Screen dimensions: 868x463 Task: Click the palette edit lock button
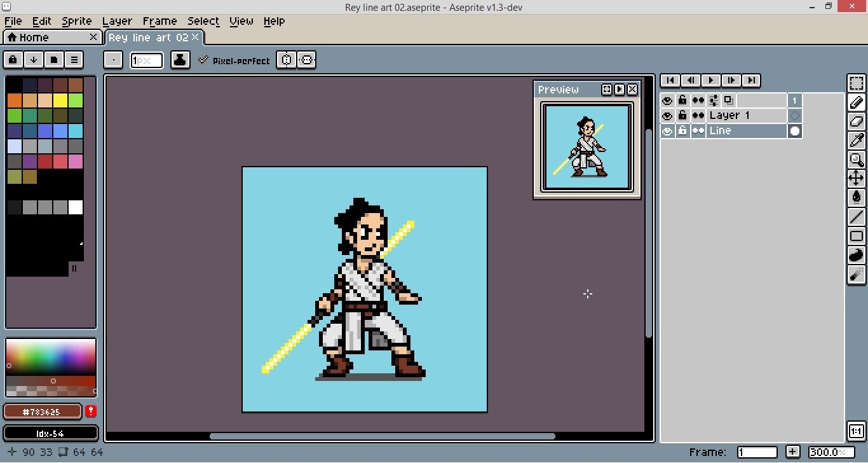click(x=13, y=60)
